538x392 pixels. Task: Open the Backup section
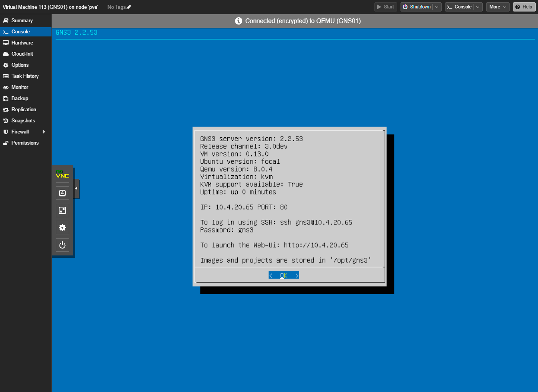[20, 98]
